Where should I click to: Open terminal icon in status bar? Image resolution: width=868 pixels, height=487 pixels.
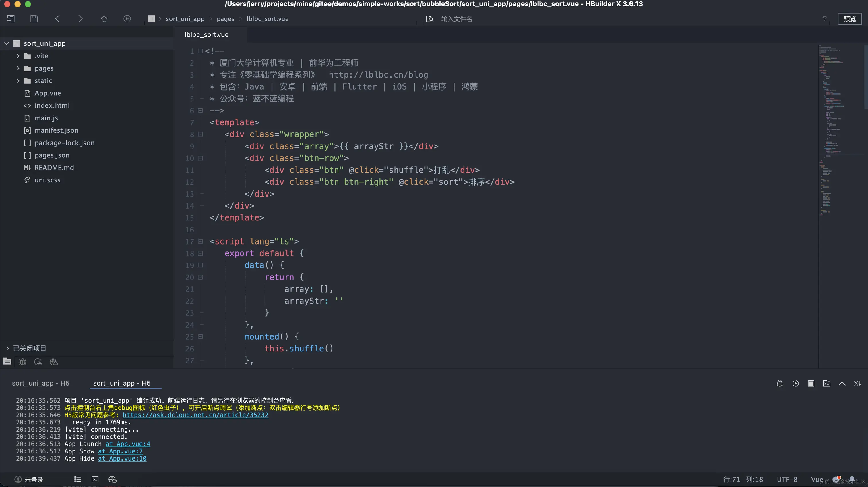click(x=95, y=479)
